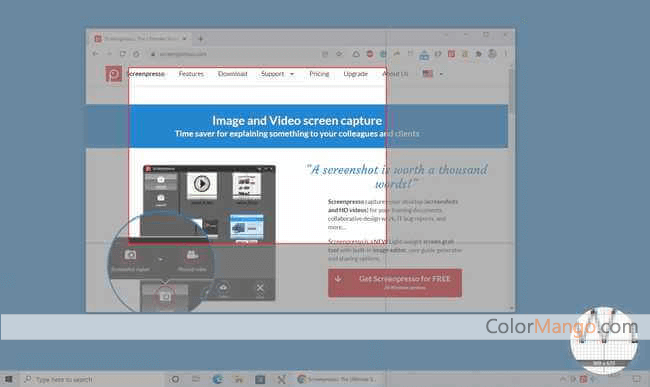Click the Screenpresso logo icon
Image resolution: width=650 pixels, height=387 pixels.
113,74
